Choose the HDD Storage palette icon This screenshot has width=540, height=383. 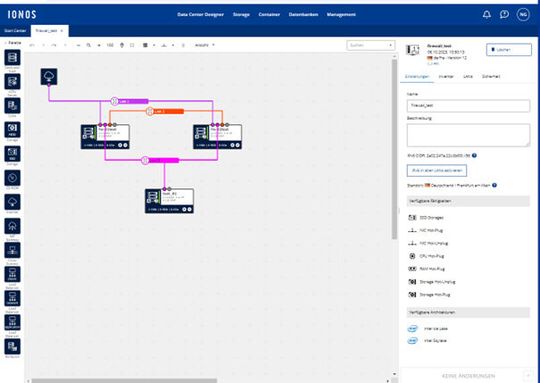pyautogui.click(x=12, y=130)
